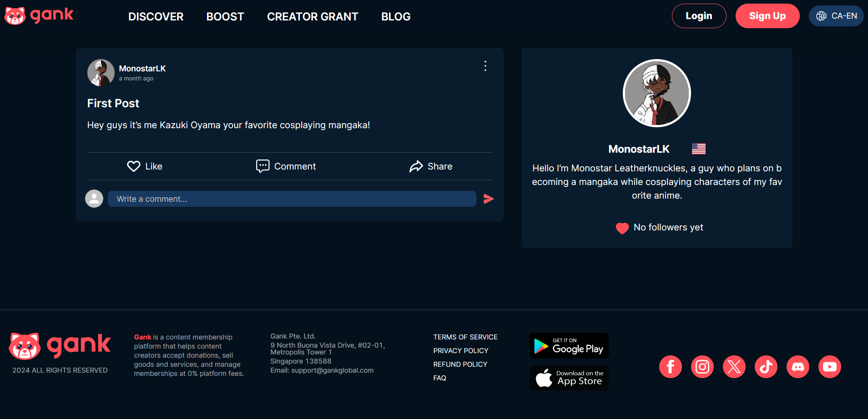Open Gank's Discord icon
868x419 pixels.
click(798, 367)
